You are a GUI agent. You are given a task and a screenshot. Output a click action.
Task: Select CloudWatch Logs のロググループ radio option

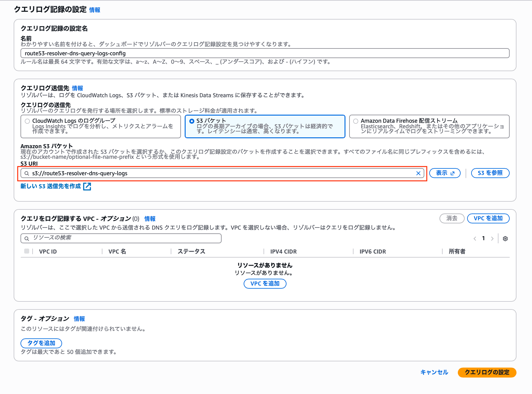pos(27,121)
